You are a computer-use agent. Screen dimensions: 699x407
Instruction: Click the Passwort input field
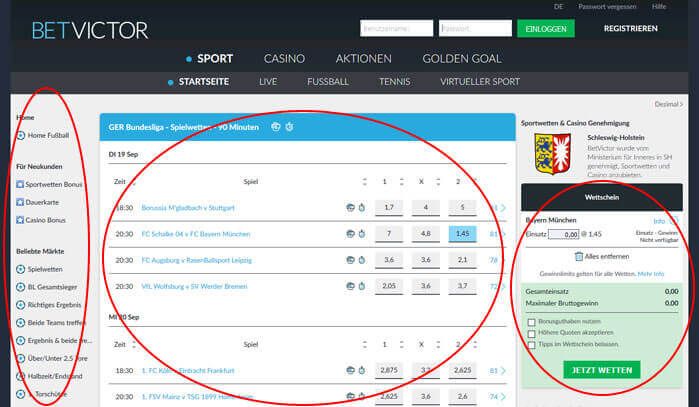[475, 28]
